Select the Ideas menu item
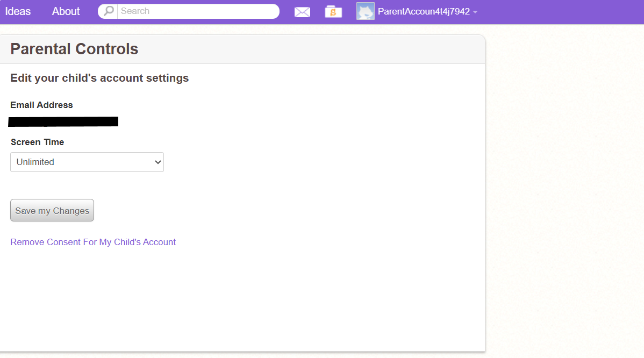The height and width of the screenshot is (358, 644). (x=18, y=11)
